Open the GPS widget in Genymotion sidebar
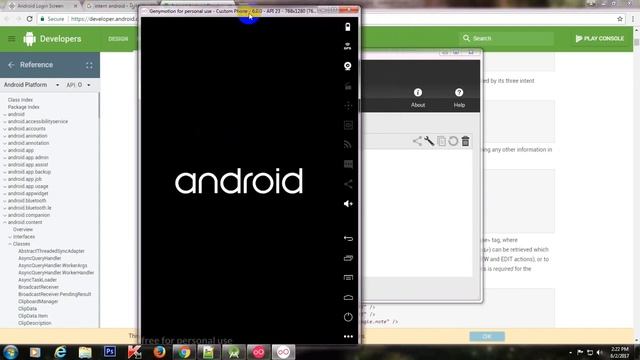 pyautogui.click(x=348, y=46)
